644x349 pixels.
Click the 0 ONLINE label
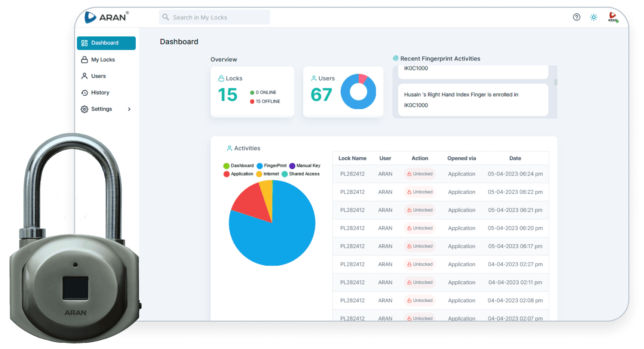click(x=266, y=93)
